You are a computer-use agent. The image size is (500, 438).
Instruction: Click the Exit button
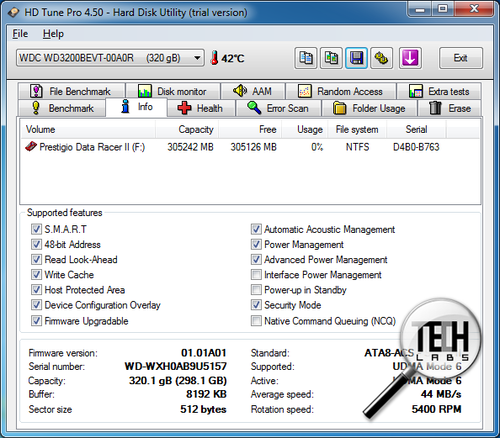[x=461, y=58]
